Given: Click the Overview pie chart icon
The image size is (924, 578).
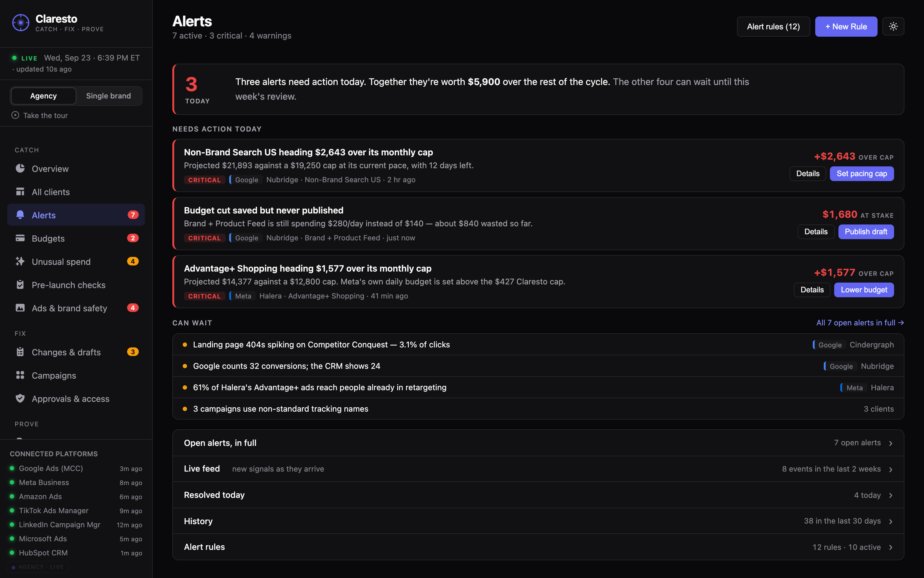Looking at the screenshot, I should pyautogui.click(x=20, y=168).
